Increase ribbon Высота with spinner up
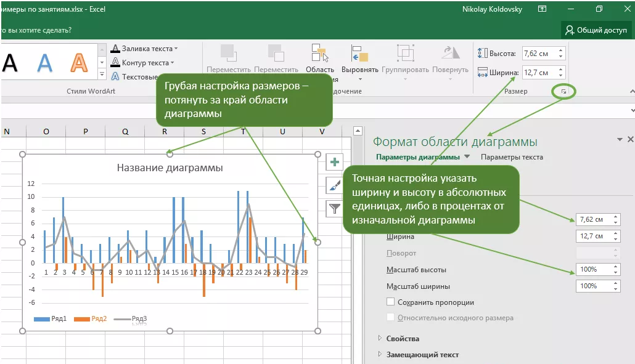Image resolution: width=635 pixels, height=364 pixels. coord(561,50)
